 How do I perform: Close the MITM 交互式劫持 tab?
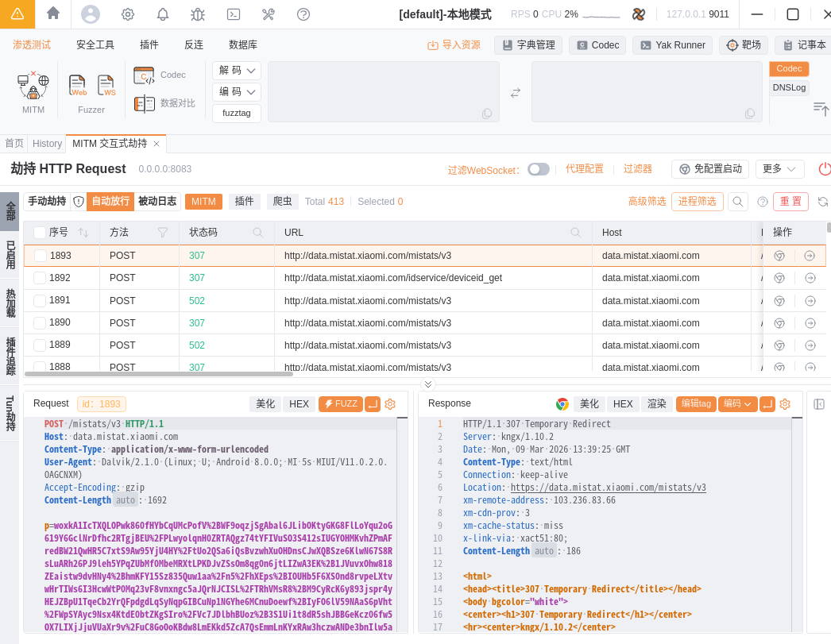coord(157,144)
